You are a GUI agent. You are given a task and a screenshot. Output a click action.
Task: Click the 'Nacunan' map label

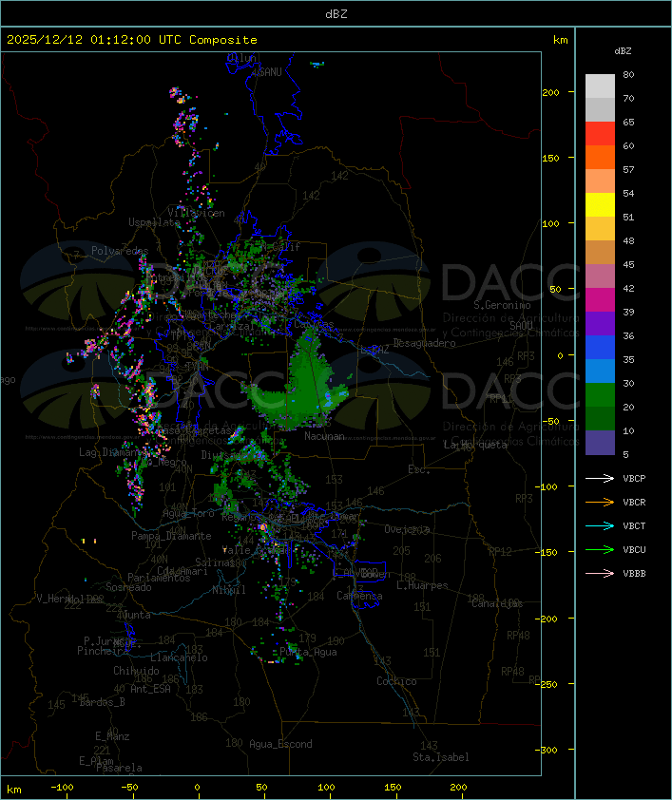pos(324,436)
